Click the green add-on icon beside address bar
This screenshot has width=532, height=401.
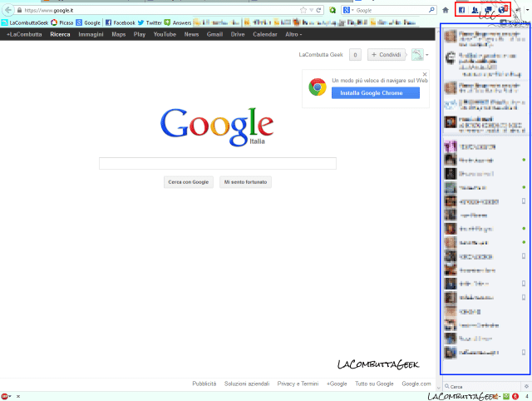pos(332,10)
